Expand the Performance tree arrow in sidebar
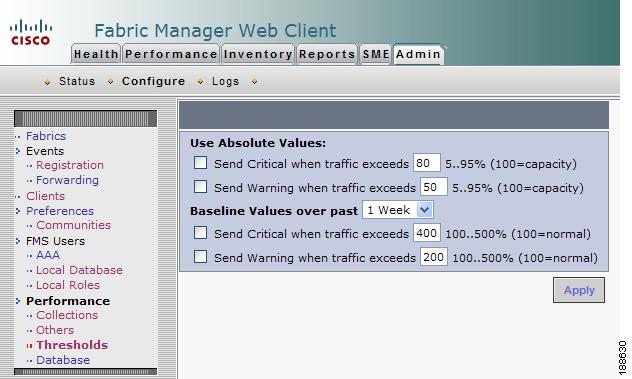 point(18,301)
